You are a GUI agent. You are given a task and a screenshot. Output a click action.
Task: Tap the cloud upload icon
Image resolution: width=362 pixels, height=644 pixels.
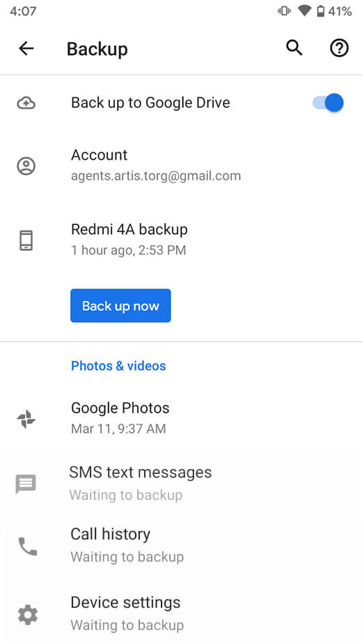tap(26, 102)
